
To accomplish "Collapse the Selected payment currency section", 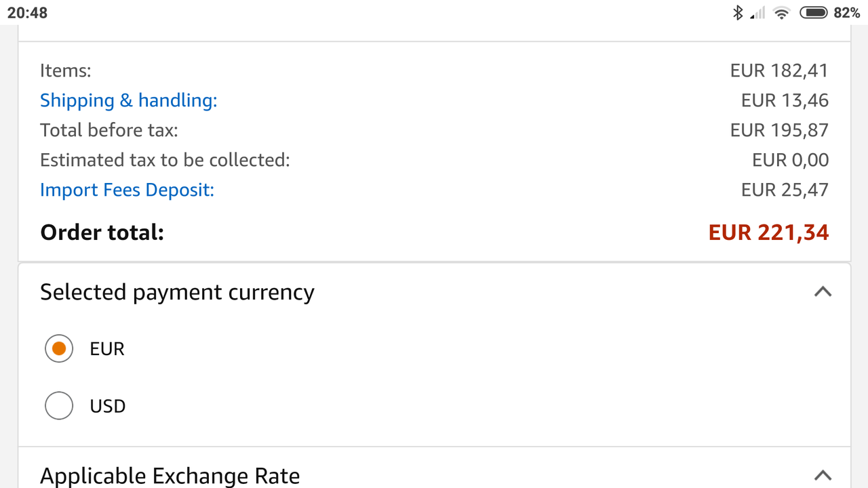I will 823,291.
